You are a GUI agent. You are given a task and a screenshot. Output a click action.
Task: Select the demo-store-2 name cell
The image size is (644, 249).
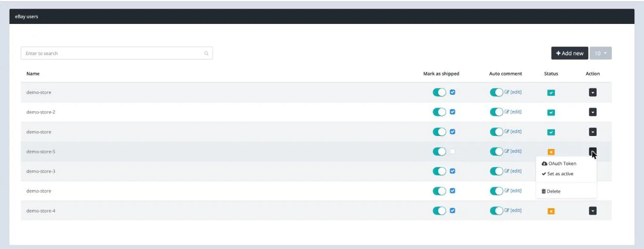(x=41, y=112)
